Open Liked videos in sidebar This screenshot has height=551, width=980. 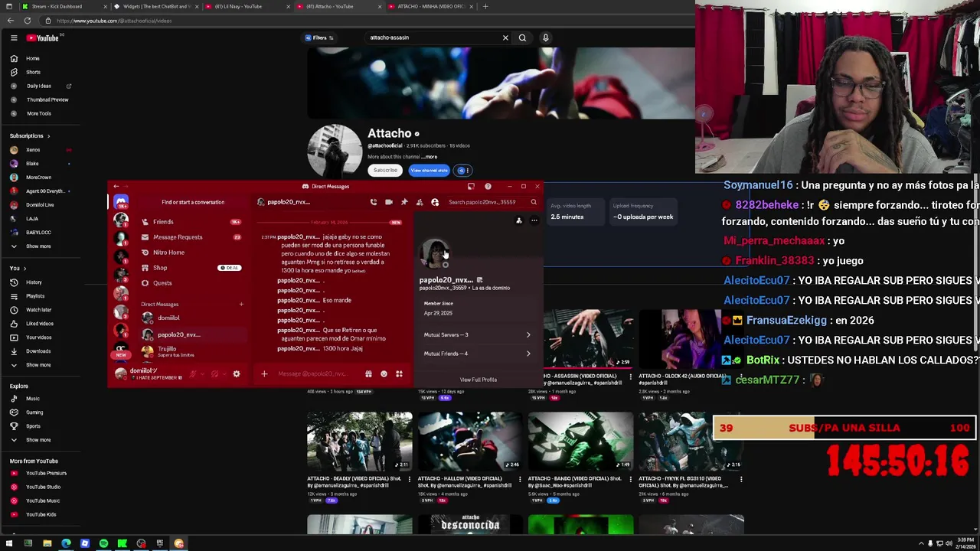42,324
